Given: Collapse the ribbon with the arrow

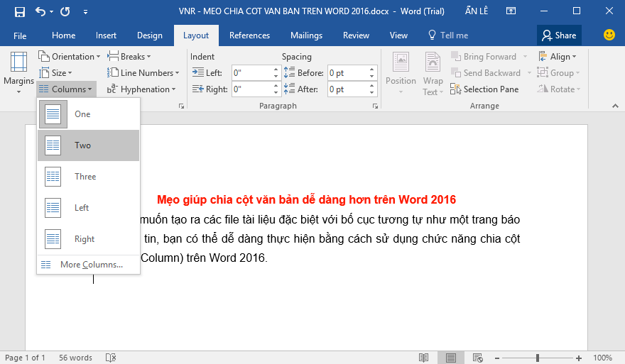Looking at the screenshot, I should click(x=615, y=106).
